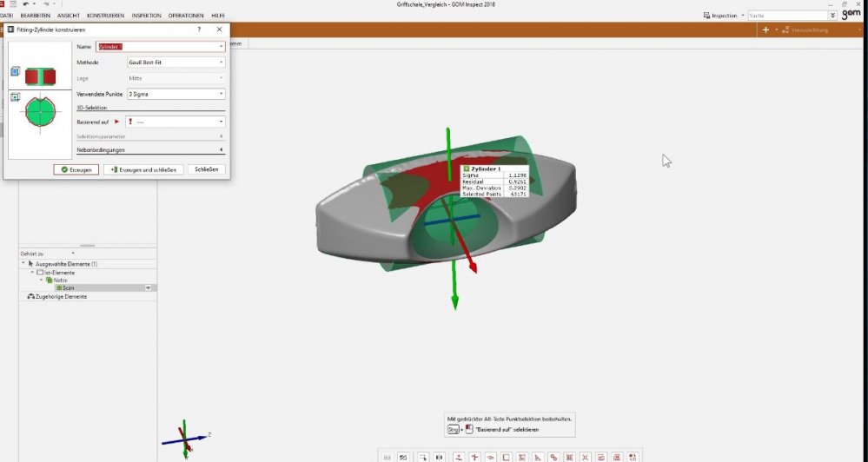The image size is (868, 462).
Task: Click 'Erzeugen und schließen' button
Action: (x=143, y=169)
